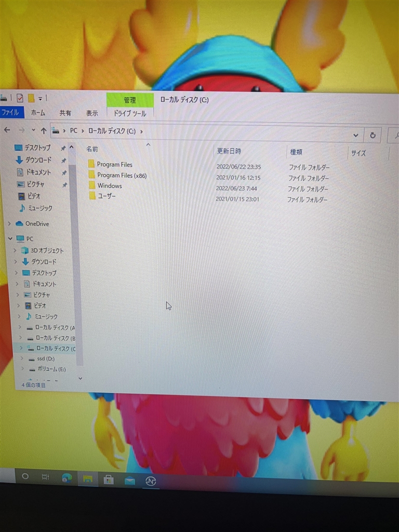
Task: Open pinned ピクチャ in quick access
Action: (x=31, y=184)
